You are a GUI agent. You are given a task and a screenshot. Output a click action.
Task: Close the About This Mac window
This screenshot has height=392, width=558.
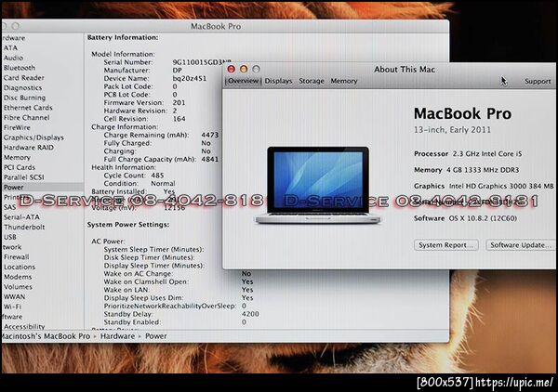(232, 69)
